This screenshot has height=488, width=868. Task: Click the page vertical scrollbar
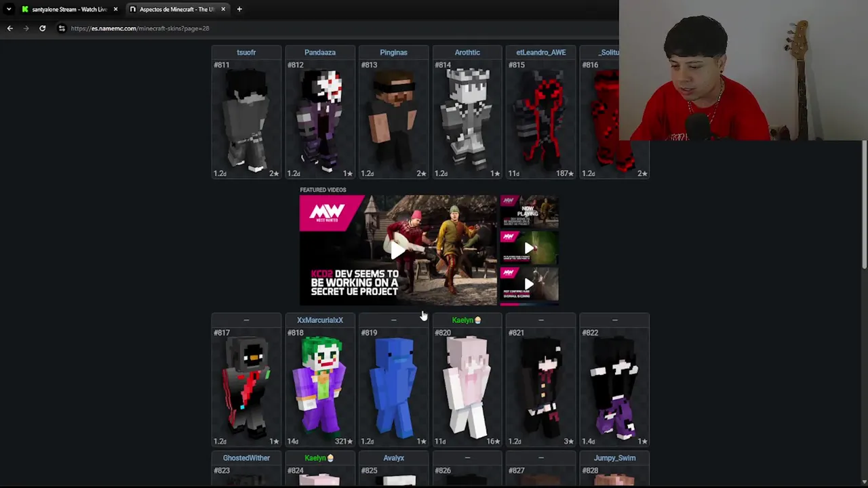[865, 203]
